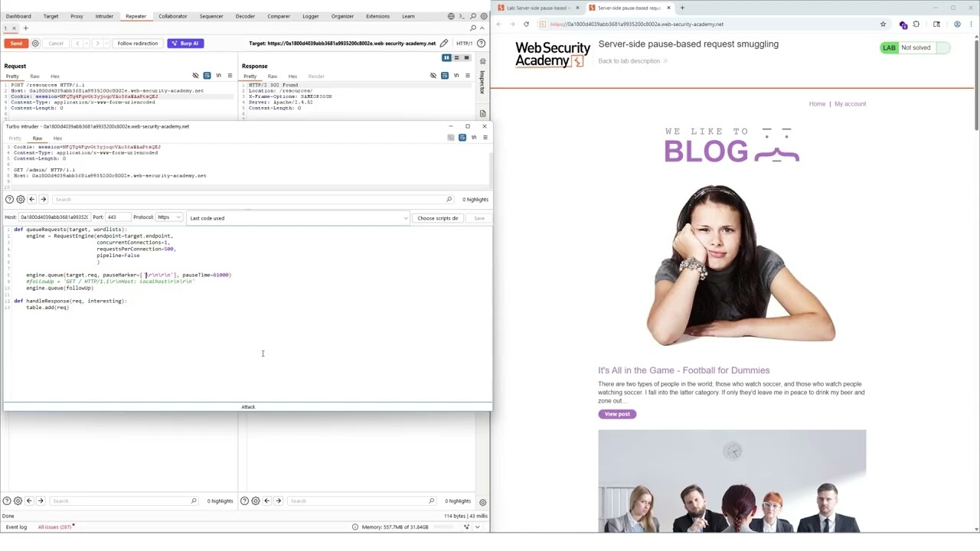The height and width of the screenshot is (551, 980).
Task: Open the HTTP/1 protocol selector
Action: tap(464, 44)
